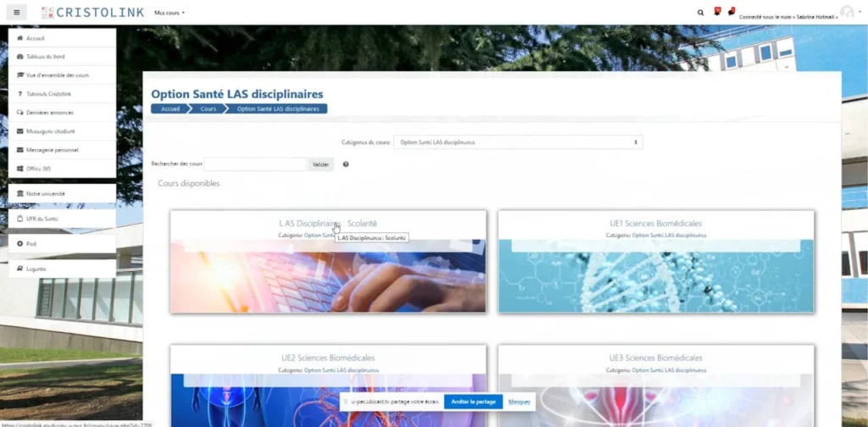The height and width of the screenshot is (427, 868).
Task: Click the Pod sidebar item
Action: click(31, 243)
